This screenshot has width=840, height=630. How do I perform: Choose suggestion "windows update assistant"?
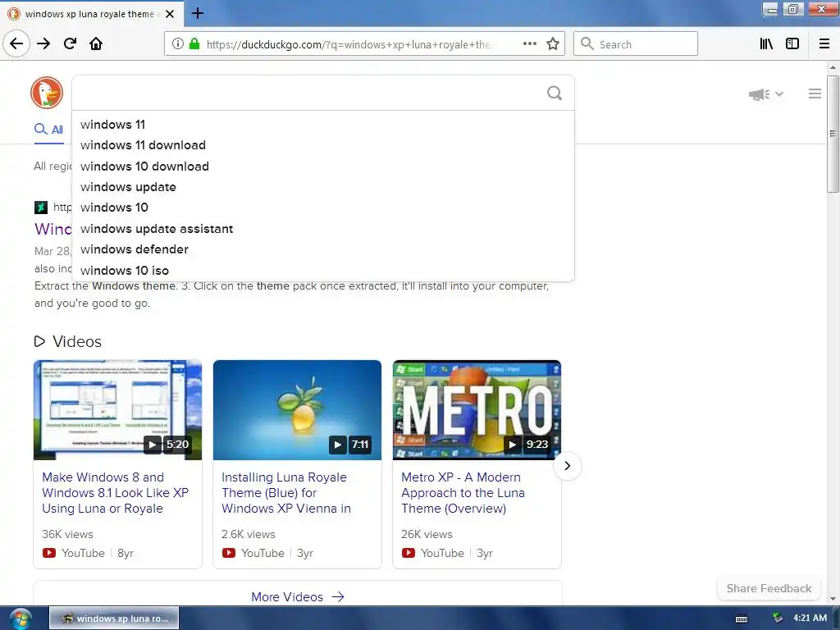[x=323, y=229]
